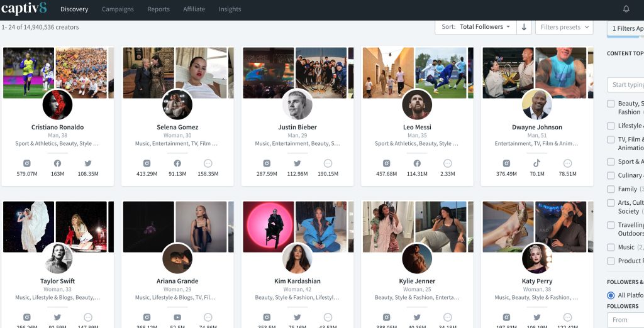The image size is (644, 328).
Task: Click Ariana Grande's Instagram icon
Action: (147, 317)
